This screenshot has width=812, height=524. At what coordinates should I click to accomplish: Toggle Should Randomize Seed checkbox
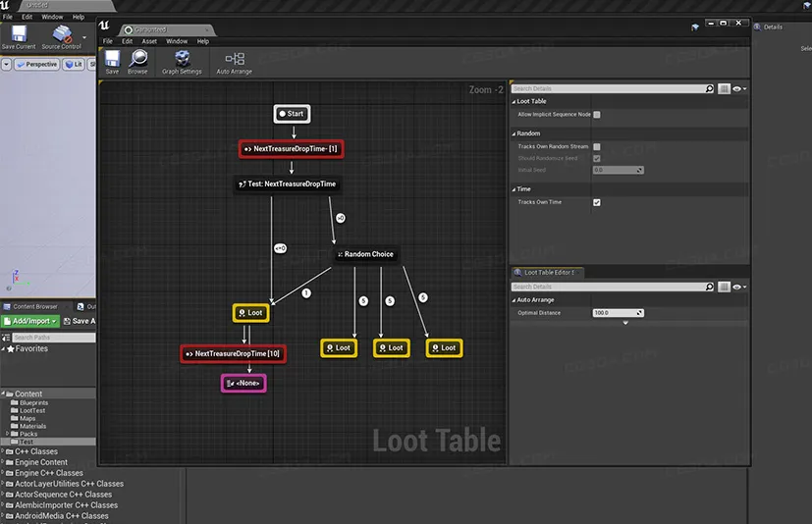pos(597,158)
